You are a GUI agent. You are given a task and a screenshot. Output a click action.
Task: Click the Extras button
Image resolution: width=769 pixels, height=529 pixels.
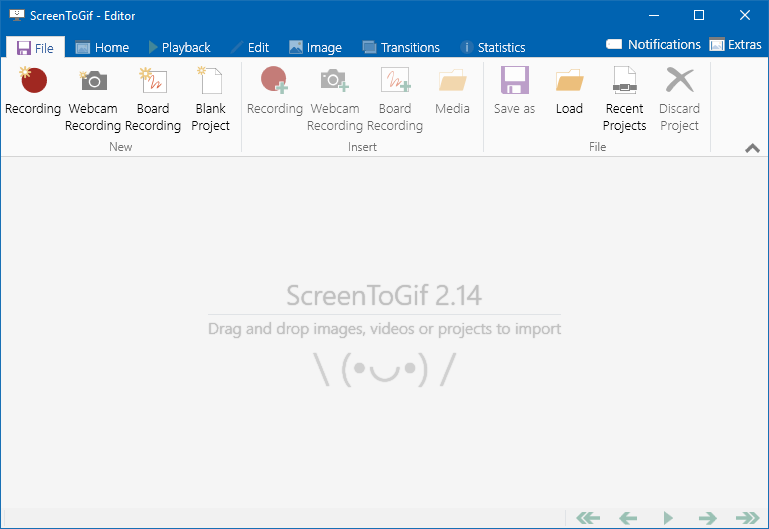coord(735,45)
